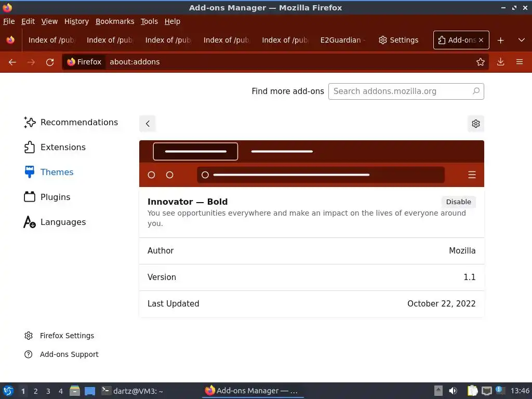
Task: Open the Help menu
Action: coord(172,21)
